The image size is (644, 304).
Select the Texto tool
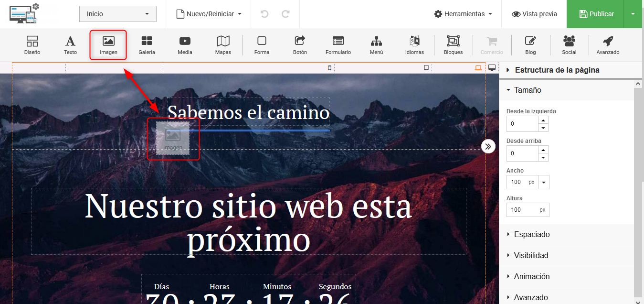coord(70,45)
